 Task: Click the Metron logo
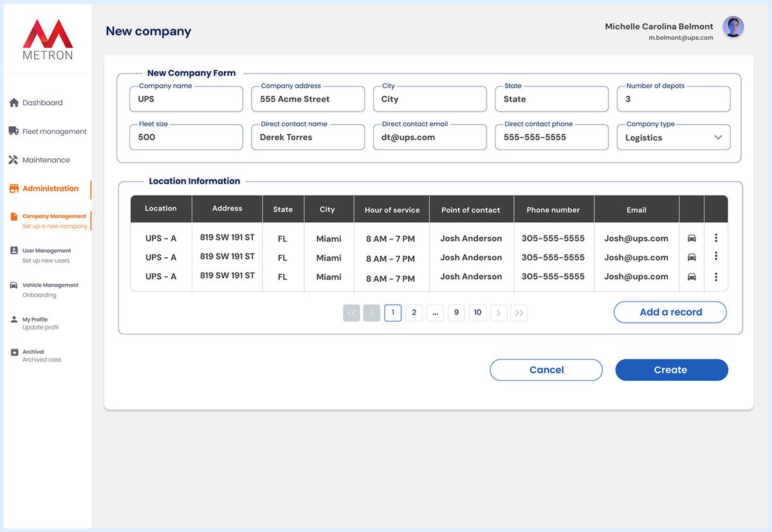tap(48, 39)
